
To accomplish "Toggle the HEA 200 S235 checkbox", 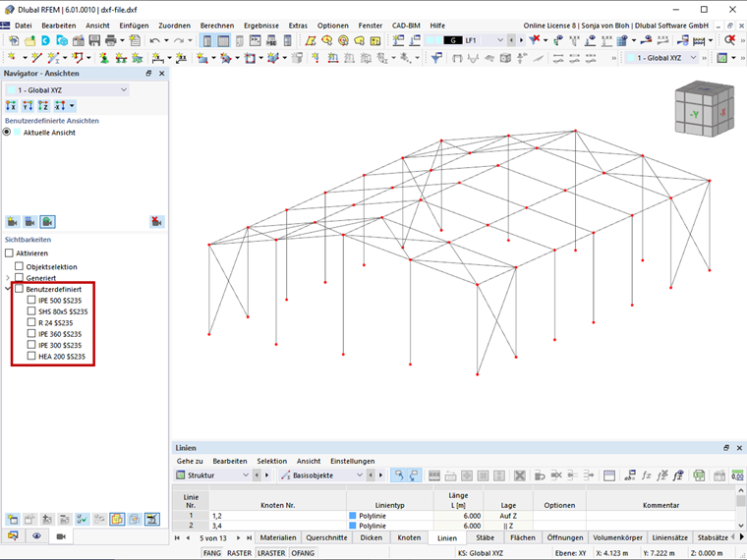I will point(31,356).
